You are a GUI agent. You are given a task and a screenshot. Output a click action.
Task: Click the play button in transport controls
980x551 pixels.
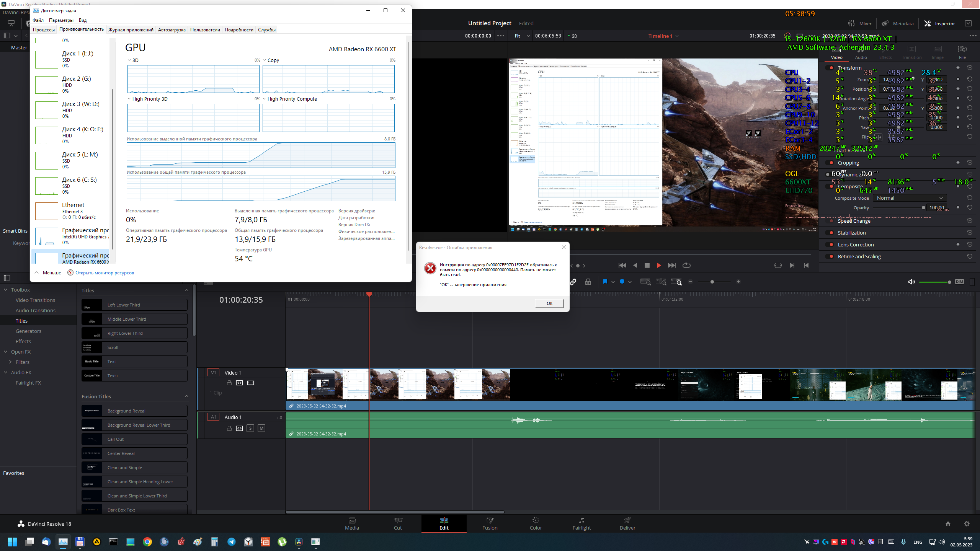coord(659,265)
